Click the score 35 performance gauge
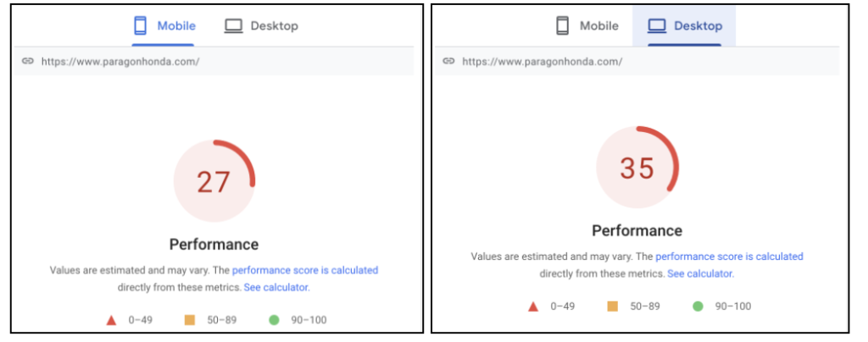The height and width of the screenshot is (342, 868). pyautogui.click(x=637, y=167)
